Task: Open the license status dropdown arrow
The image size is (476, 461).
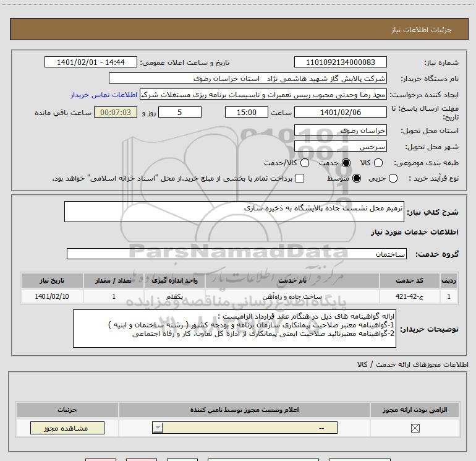Action: (x=158, y=428)
